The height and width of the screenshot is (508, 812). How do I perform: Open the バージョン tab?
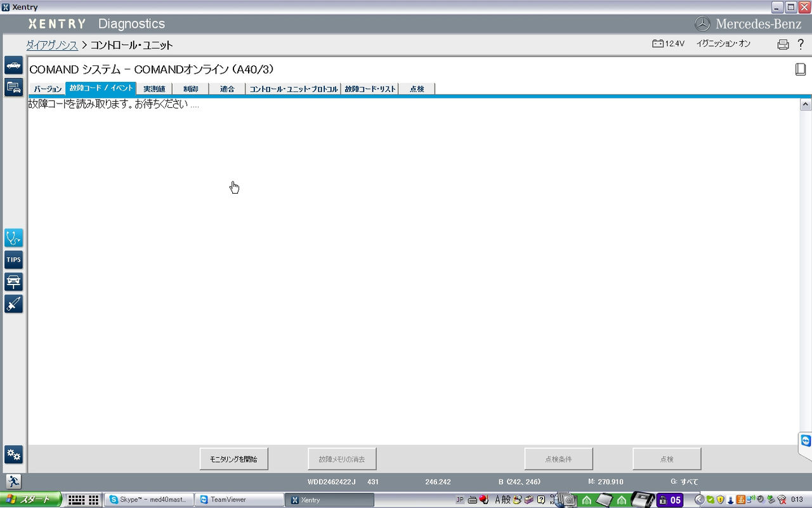click(x=47, y=89)
